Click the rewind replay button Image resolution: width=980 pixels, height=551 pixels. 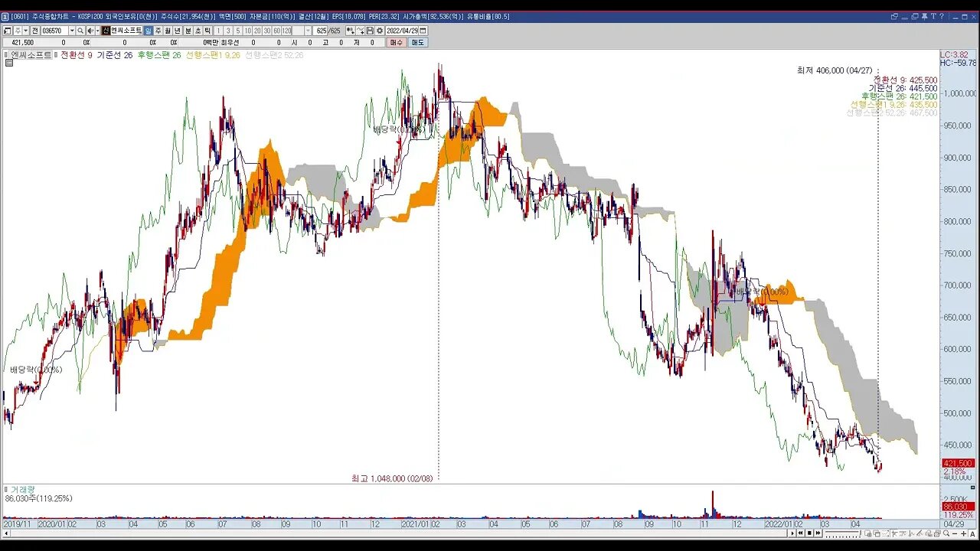point(801,533)
